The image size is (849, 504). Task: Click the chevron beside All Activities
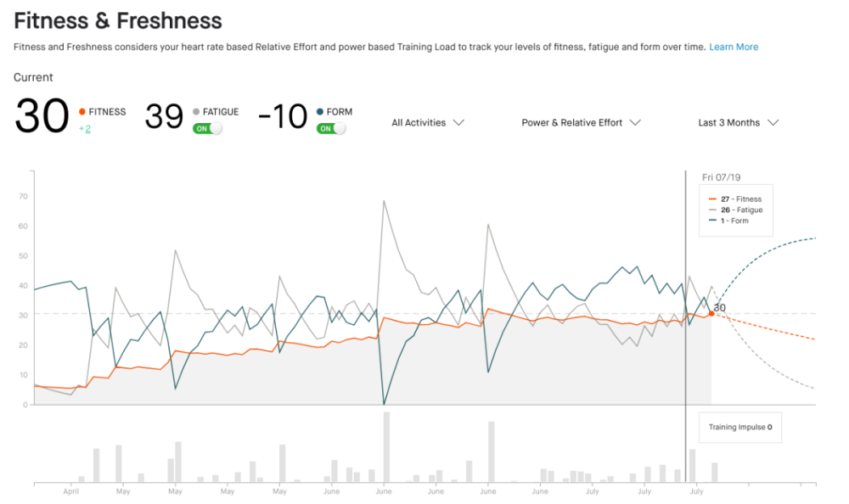[x=458, y=123]
